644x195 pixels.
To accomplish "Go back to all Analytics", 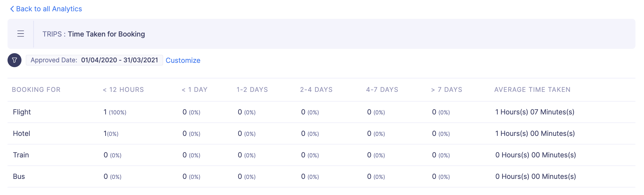I will 46,9.
